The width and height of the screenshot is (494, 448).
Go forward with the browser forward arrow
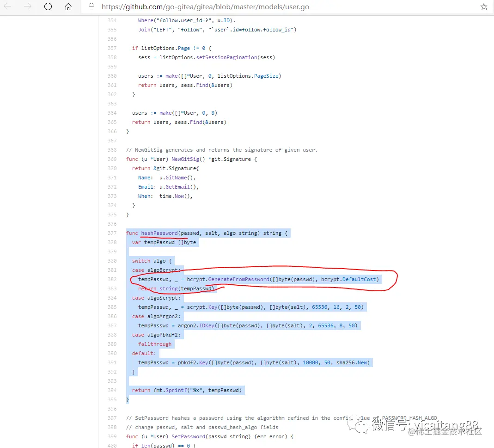pos(28,6)
